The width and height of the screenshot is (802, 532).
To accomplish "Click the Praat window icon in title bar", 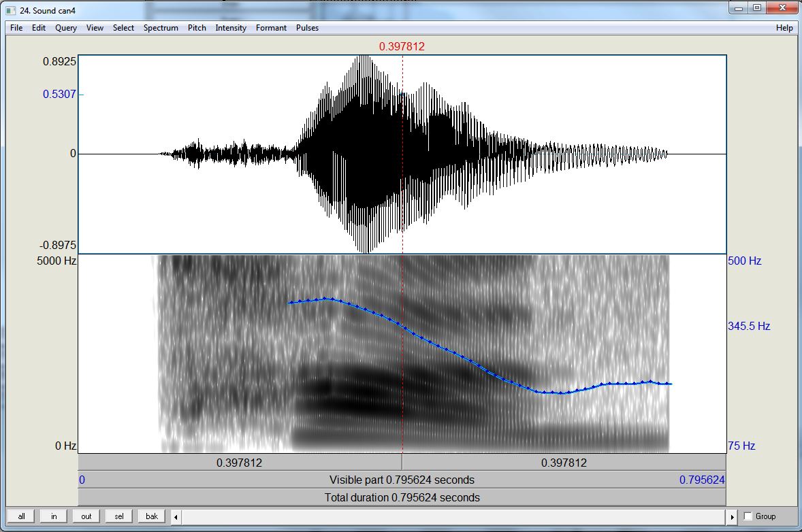I will click(x=11, y=10).
